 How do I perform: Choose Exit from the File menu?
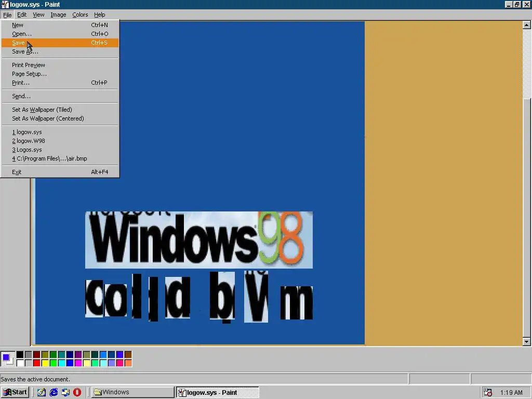click(x=60, y=171)
